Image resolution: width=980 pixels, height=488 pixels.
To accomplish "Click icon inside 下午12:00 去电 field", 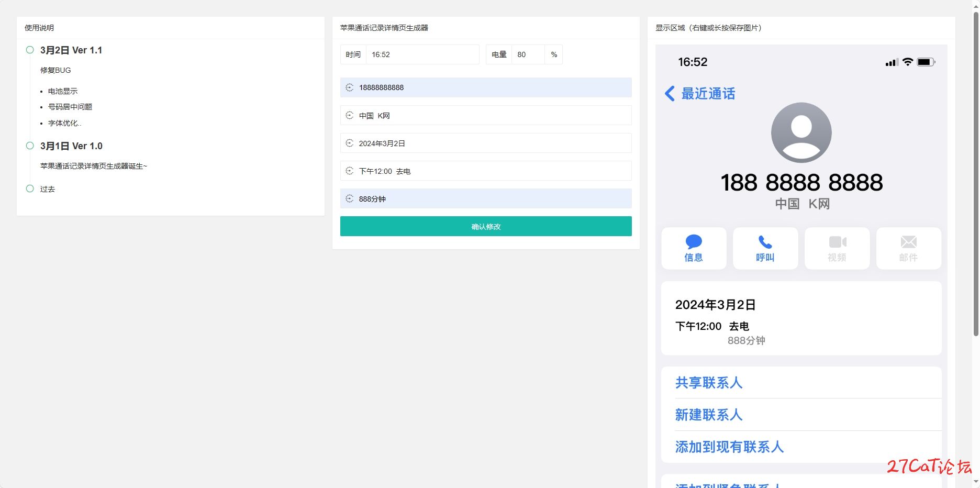I will point(350,171).
